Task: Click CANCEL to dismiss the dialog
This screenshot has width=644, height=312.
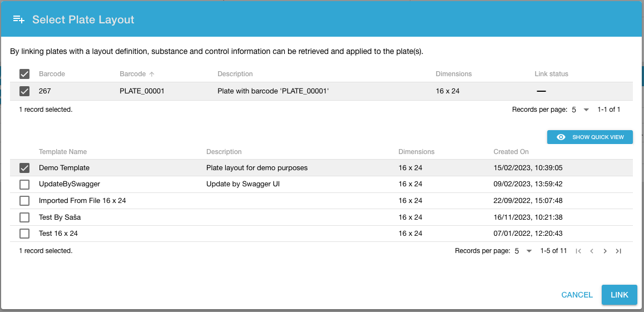Action: tap(577, 295)
